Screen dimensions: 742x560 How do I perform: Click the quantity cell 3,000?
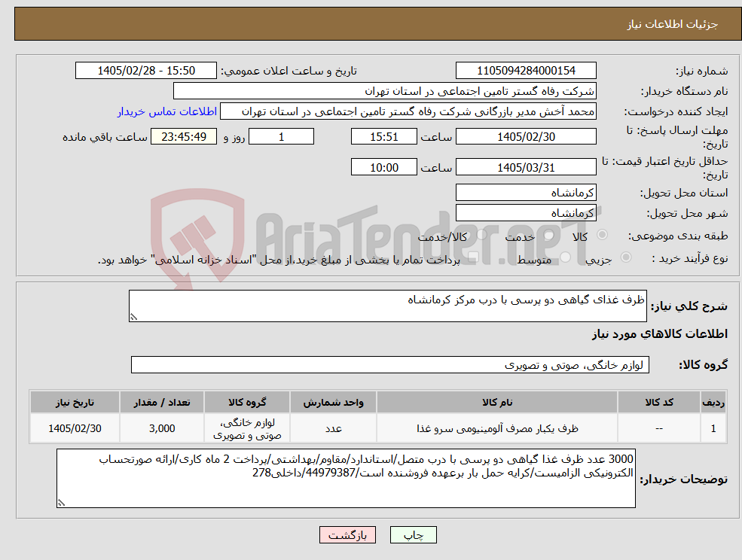click(x=162, y=428)
